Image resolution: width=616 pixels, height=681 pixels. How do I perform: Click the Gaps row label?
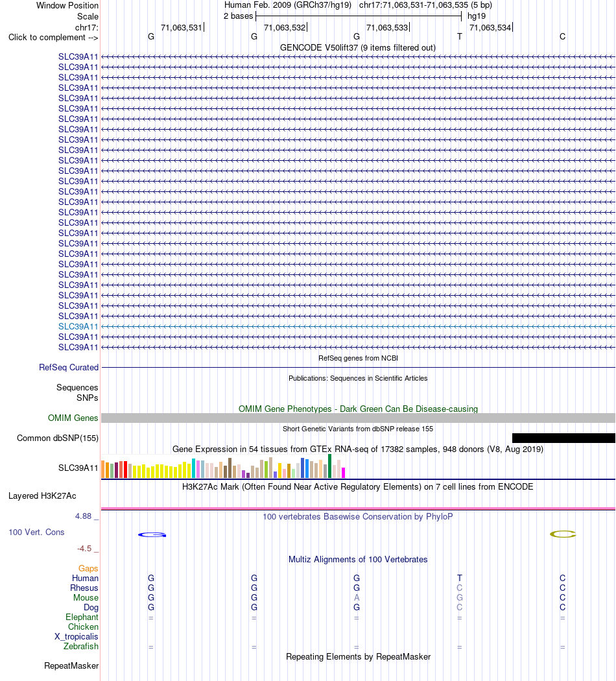(x=88, y=569)
